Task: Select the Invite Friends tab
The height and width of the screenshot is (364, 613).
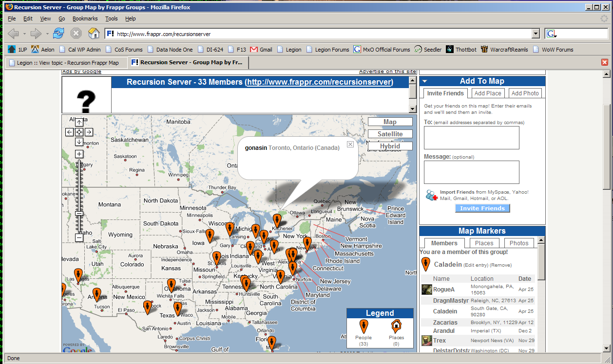Action: click(444, 93)
